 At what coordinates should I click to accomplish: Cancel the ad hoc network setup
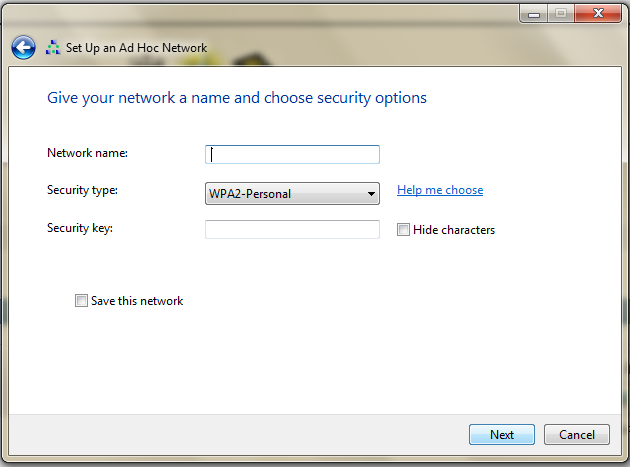pyautogui.click(x=577, y=435)
